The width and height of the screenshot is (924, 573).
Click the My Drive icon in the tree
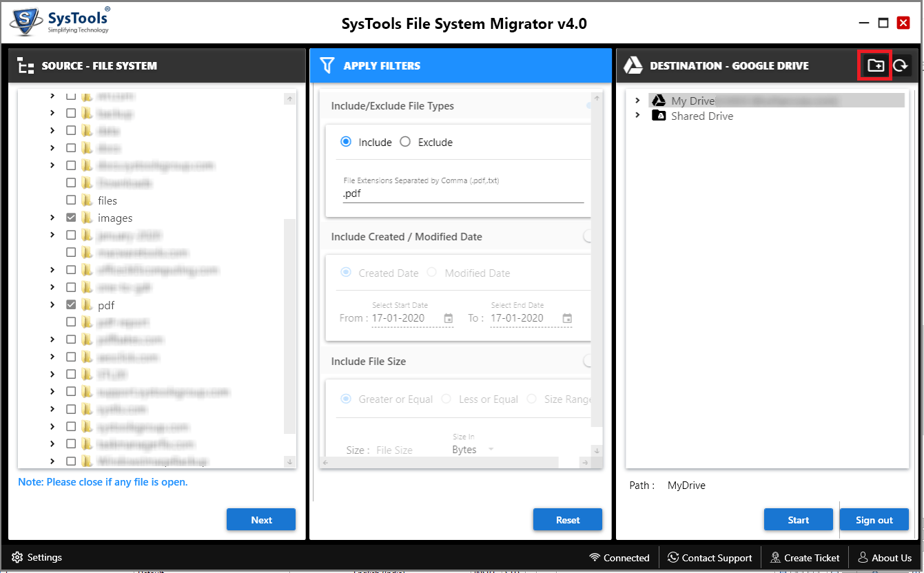click(659, 101)
